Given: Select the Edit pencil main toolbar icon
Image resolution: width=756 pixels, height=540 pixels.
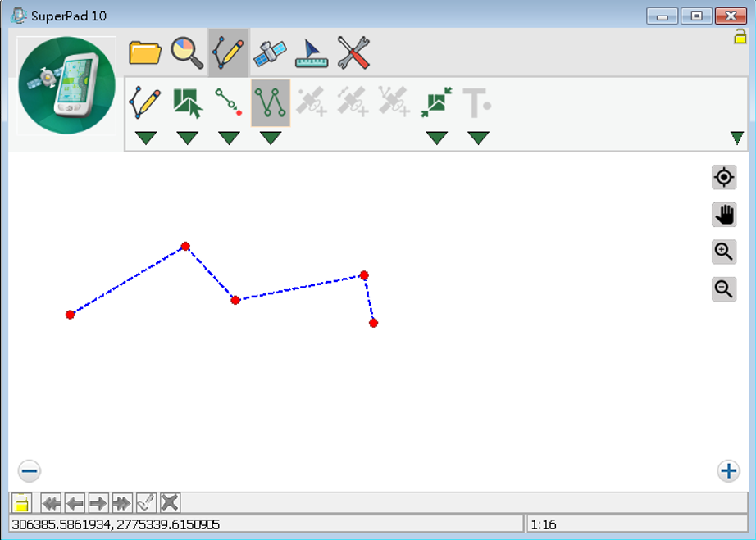Looking at the screenshot, I should click(229, 52).
